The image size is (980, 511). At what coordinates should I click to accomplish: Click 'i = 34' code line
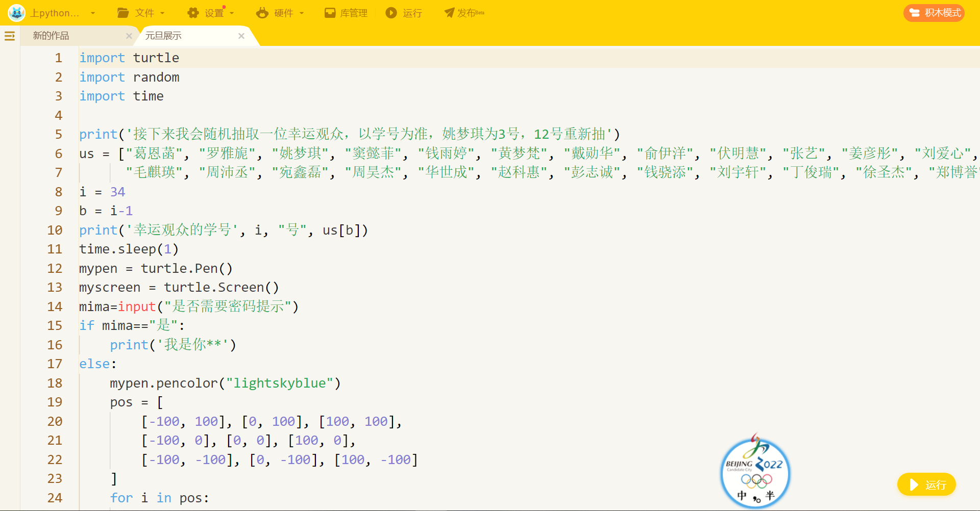[102, 192]
